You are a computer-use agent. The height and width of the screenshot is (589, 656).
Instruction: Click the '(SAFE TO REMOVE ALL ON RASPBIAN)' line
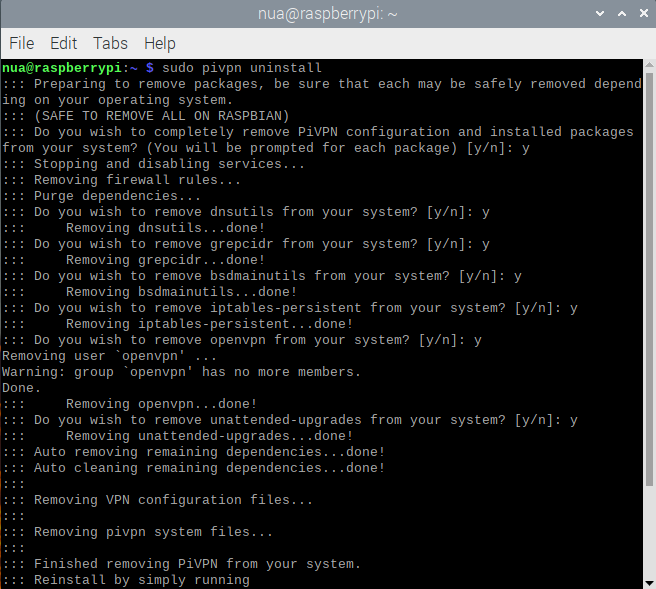(x=146, y=116)
